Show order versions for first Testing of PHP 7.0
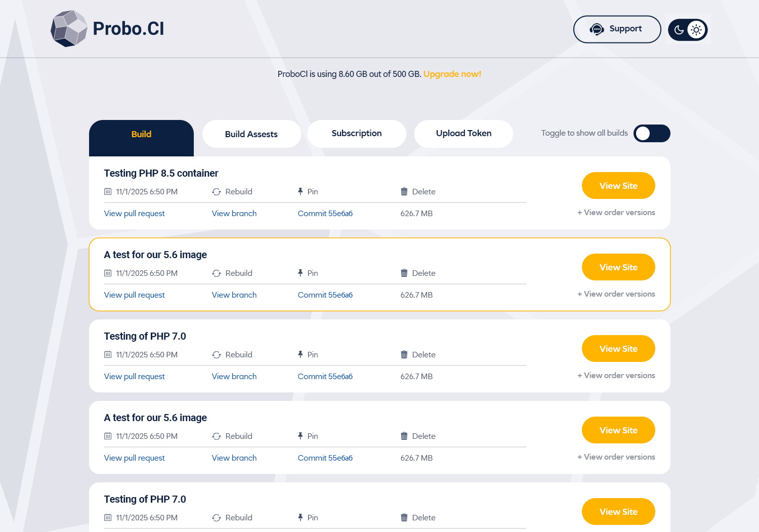 pos(616,376)
